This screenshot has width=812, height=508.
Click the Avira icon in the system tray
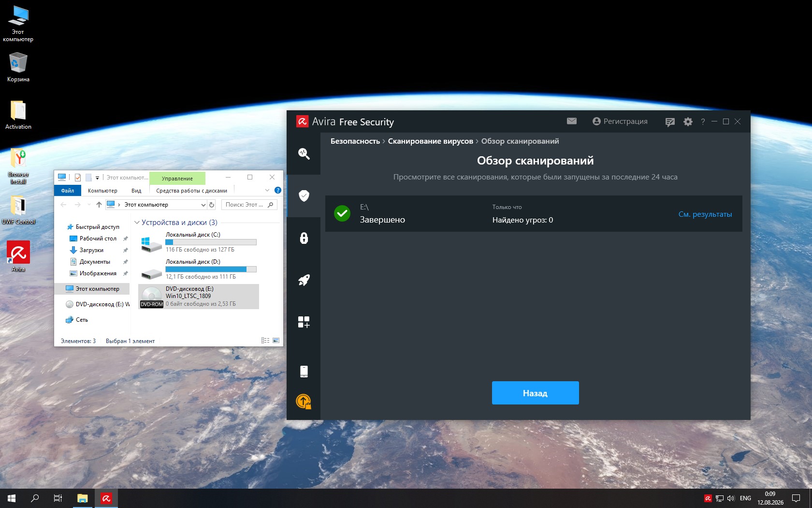click(708, 498)
